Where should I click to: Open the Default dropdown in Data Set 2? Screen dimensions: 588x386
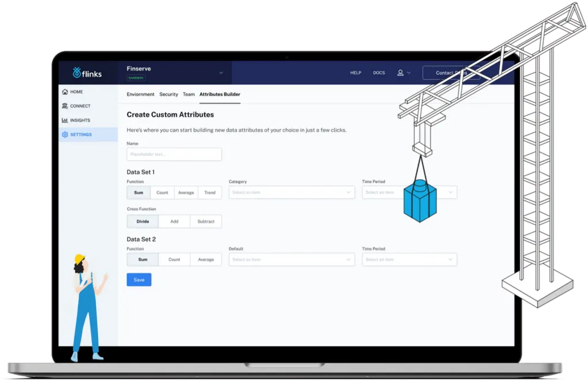pyautogui.click(x=292, y=259)
